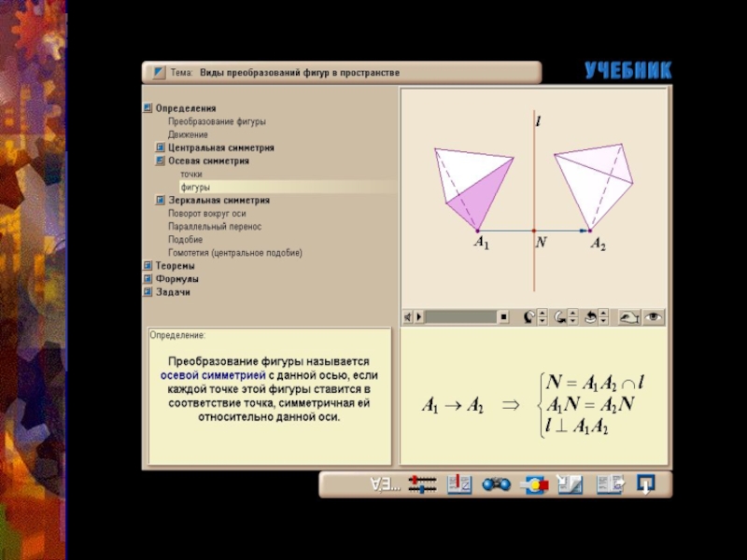This screenshot has width=747, height=560.
Task: Click the Центральная симметрия label
Action: (x=221, y=147)
